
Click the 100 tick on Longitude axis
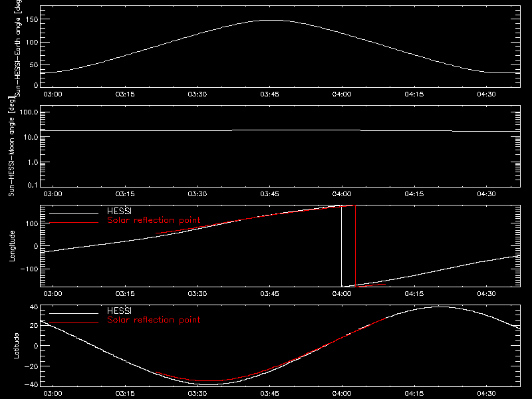(x=32, y=223)
